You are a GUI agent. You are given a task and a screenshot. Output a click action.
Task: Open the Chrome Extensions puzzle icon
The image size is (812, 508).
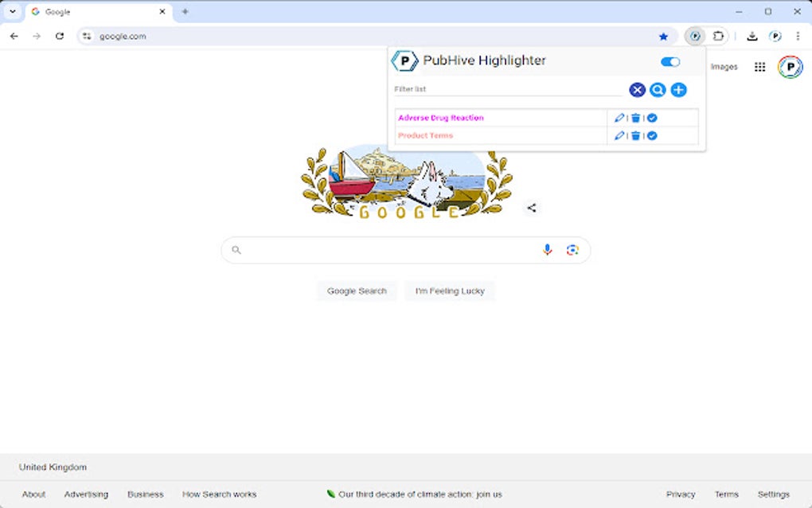pyautogui.click(x=719, y=36)
